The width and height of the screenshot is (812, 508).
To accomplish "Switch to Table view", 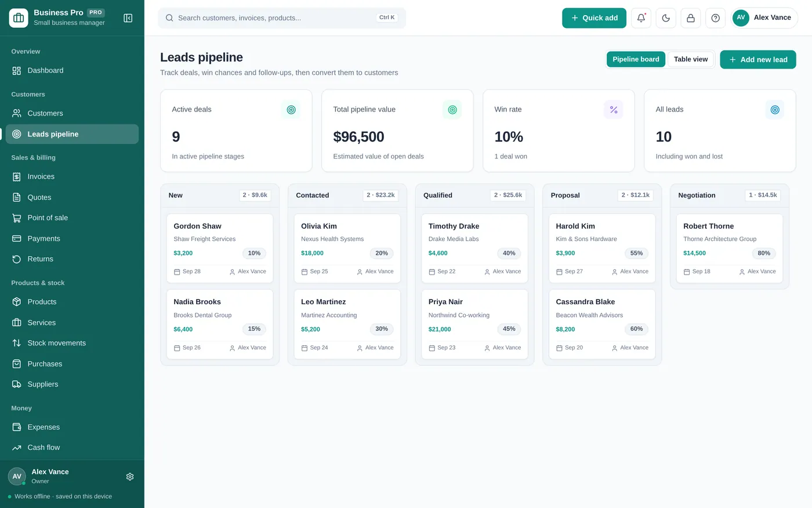I will pos(691,59).
